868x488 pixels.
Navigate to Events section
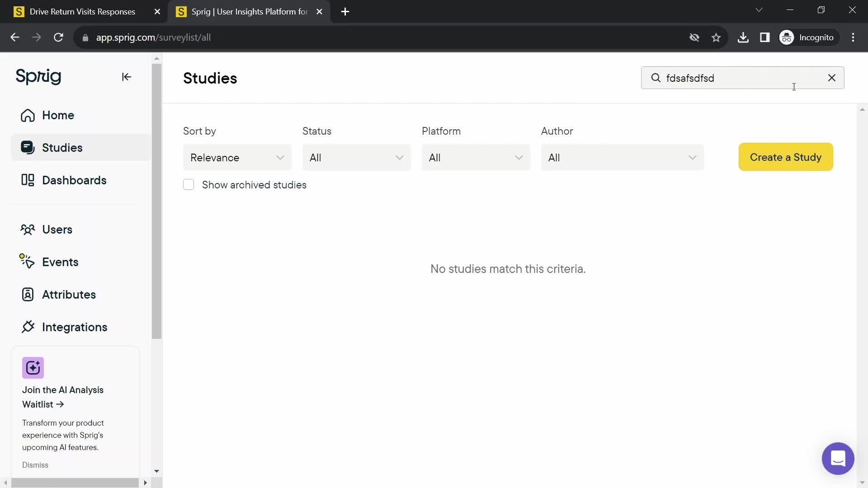60,262
